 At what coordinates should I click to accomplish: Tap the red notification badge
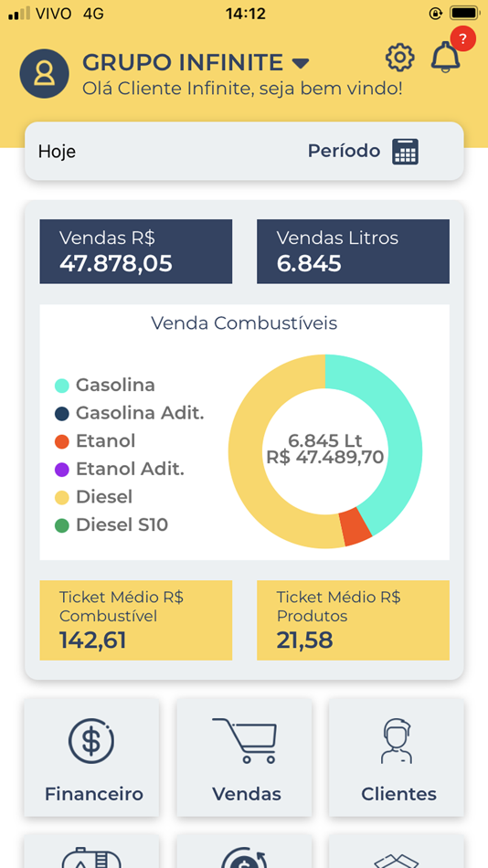[462, 38]
